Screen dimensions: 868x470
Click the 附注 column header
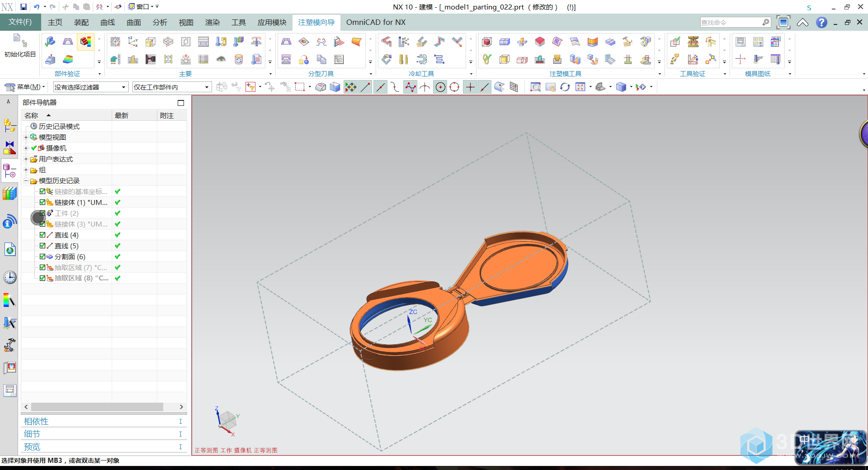(172, 115)
